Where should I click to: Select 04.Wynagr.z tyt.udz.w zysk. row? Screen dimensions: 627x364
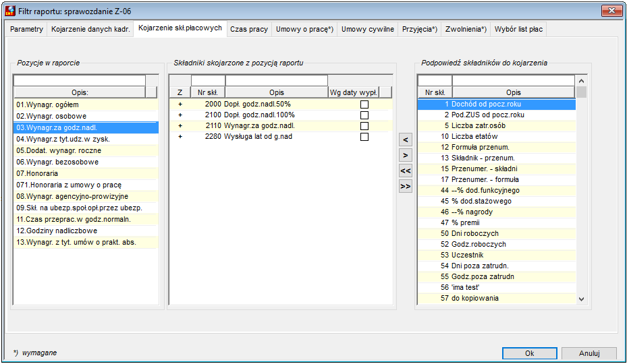coord(86,139)
